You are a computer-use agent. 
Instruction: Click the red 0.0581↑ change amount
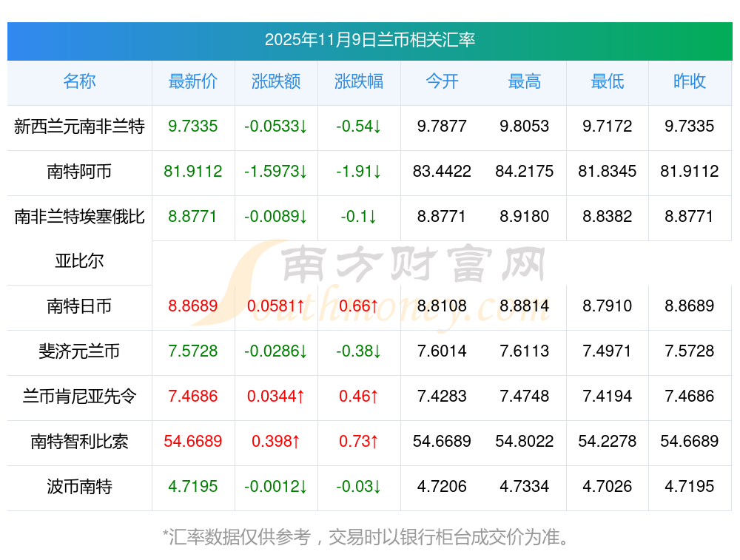(276, 306)
